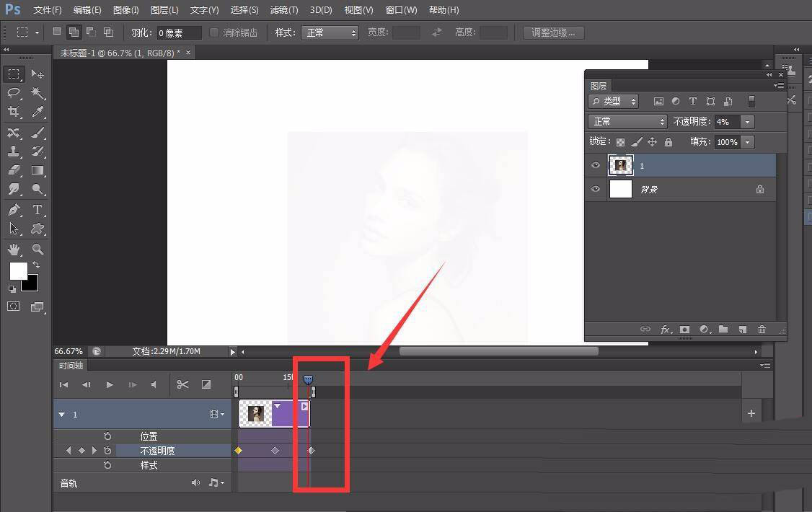The width and height of the screenshot is (812, 512).
Task: Click the create new layer icon
Action: pyautogui.click(x=743, y=330)
